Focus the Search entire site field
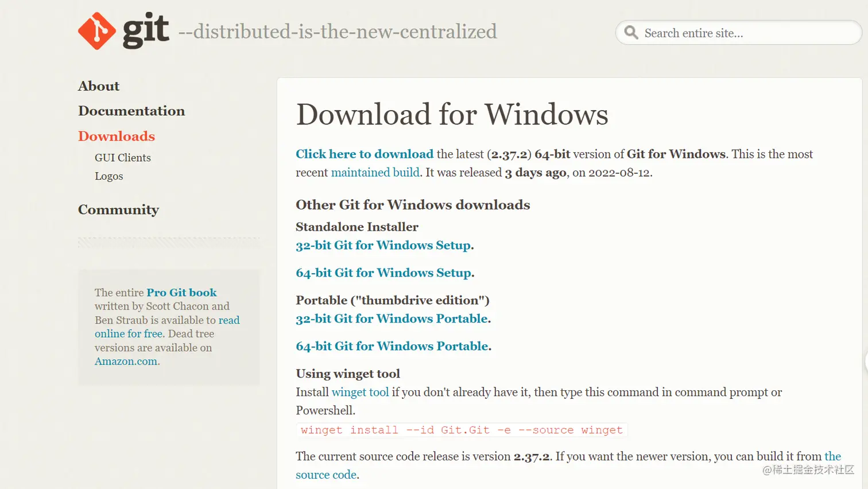The height and width of the screenshot is (489, 868). pyautogui.click(x=738, y=33)
